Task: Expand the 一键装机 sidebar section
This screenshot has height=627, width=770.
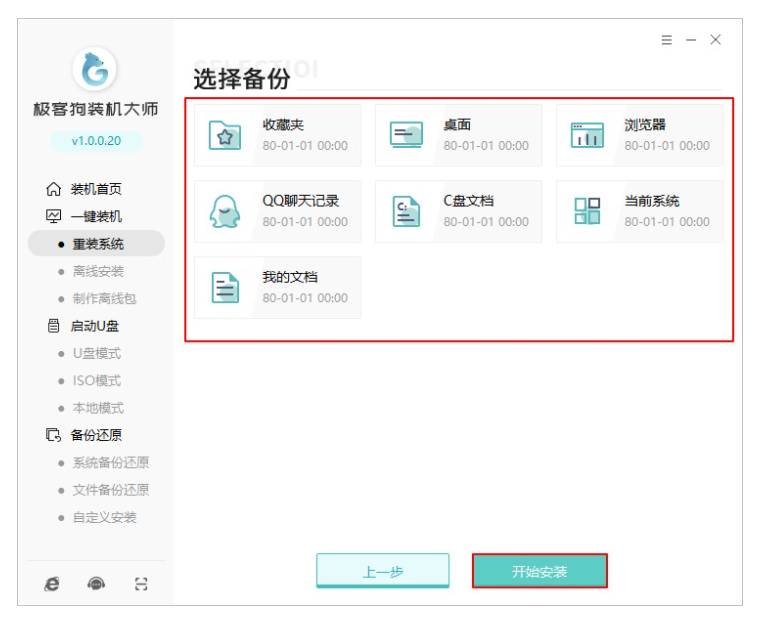Action: 96,216
